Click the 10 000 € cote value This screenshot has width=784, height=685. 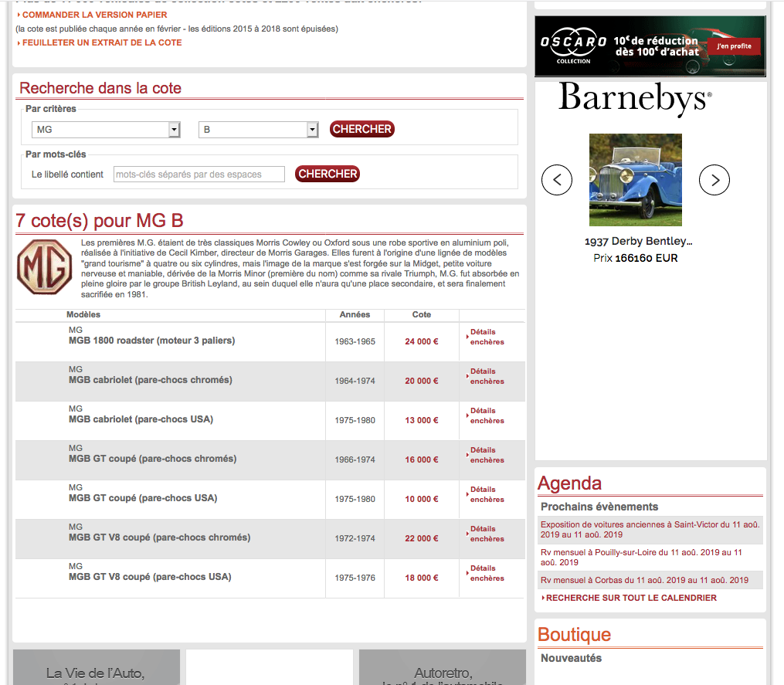(x=422, y=499)
